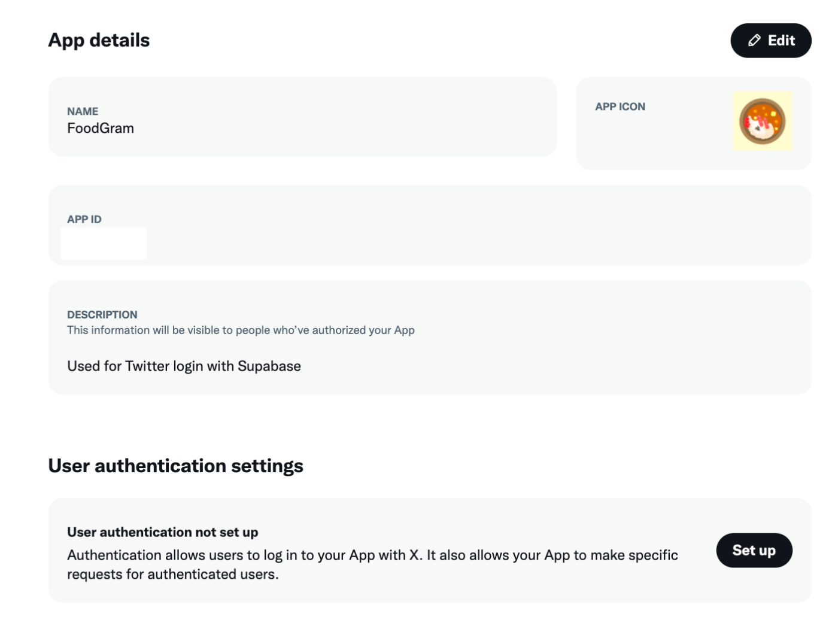838x644 pixels.
Task: Select the FoodGram name text
Action: [x=101, y=128]
